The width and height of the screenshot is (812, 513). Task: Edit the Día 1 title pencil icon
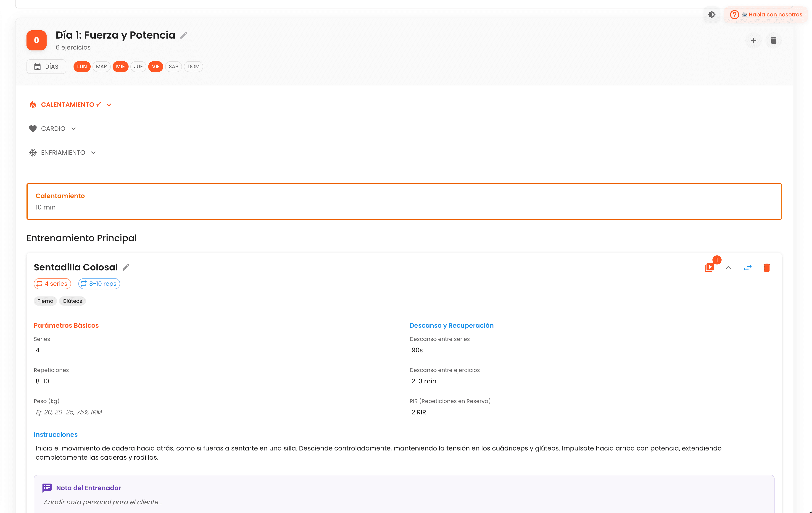[184, 35]
